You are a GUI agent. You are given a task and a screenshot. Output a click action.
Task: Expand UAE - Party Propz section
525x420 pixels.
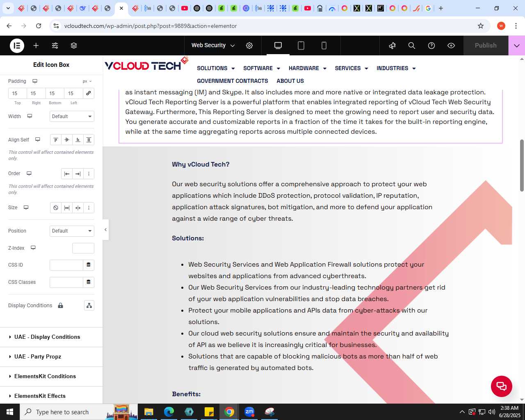[x=51, y=357]
